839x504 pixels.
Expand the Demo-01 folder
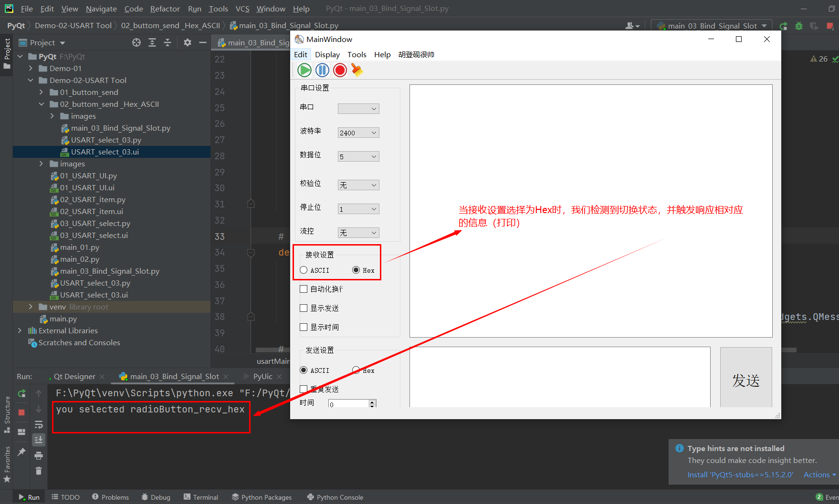click(x=31, y=68)
